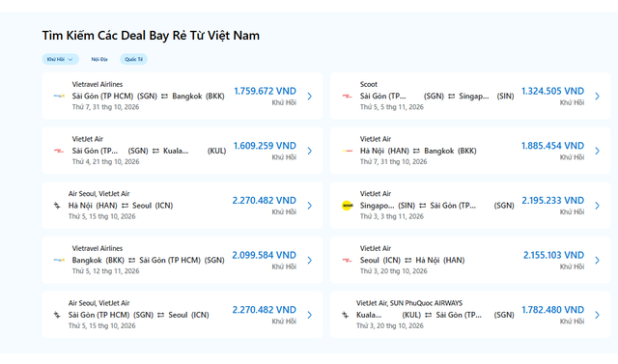Click yellow Scoot logo on Singapore–Sài Gòn deal
Viewport: 618px width, 364px height.
pos(347,206)
